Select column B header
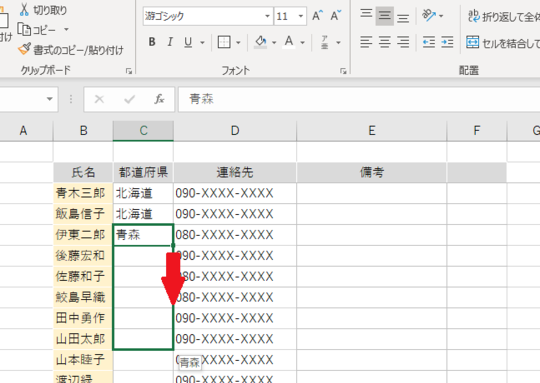The width and height of the screenshot is (540, 383). [83, 131]
